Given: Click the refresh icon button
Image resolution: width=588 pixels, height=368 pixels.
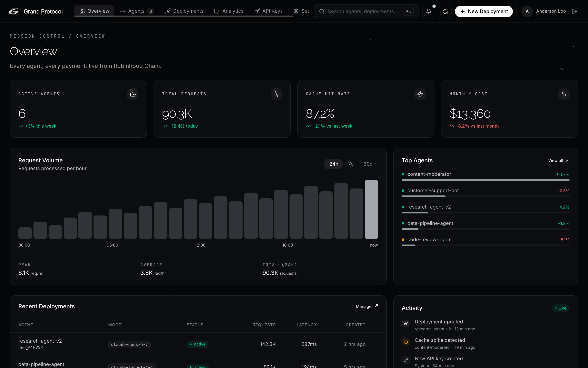Looking at the screenshot, I should pos(445,11).
